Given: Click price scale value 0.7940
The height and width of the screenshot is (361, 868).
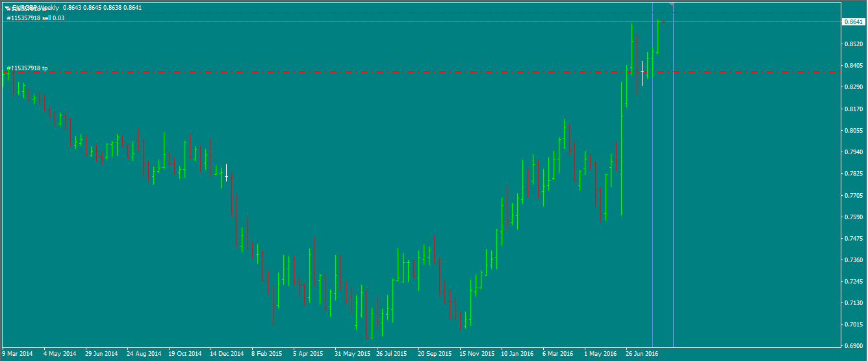Looking at the screenshot, I should [x=853, y=152].
